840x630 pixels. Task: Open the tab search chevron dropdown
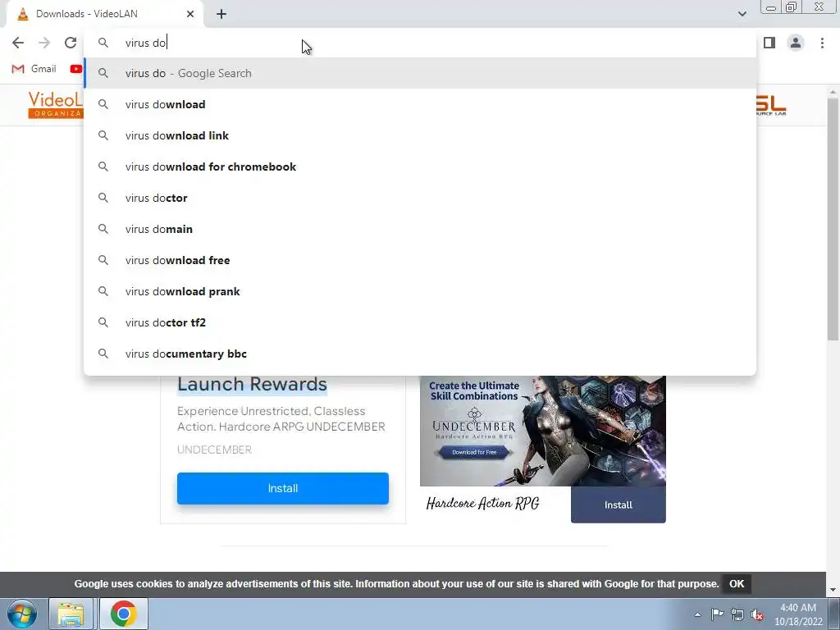tap(742, 14)
